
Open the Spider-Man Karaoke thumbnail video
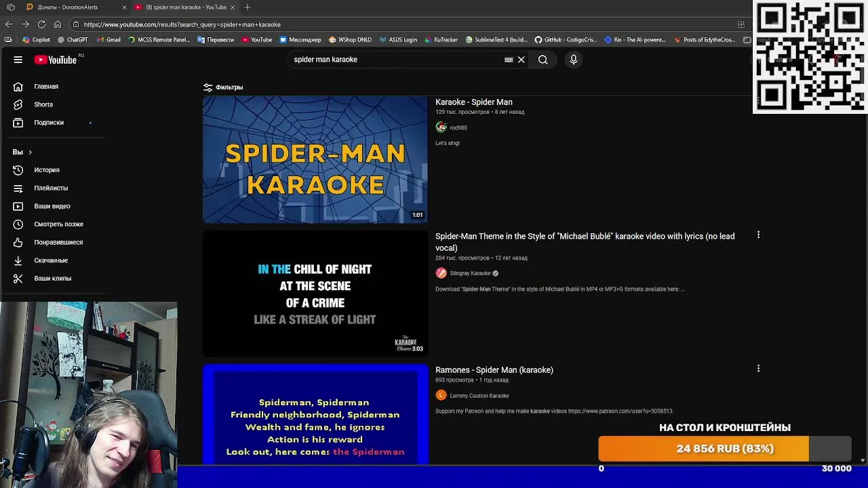point(315,159)
